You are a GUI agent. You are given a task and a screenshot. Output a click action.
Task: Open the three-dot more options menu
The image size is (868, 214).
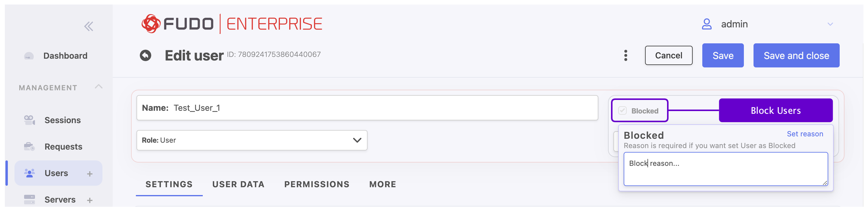(625, 55)
